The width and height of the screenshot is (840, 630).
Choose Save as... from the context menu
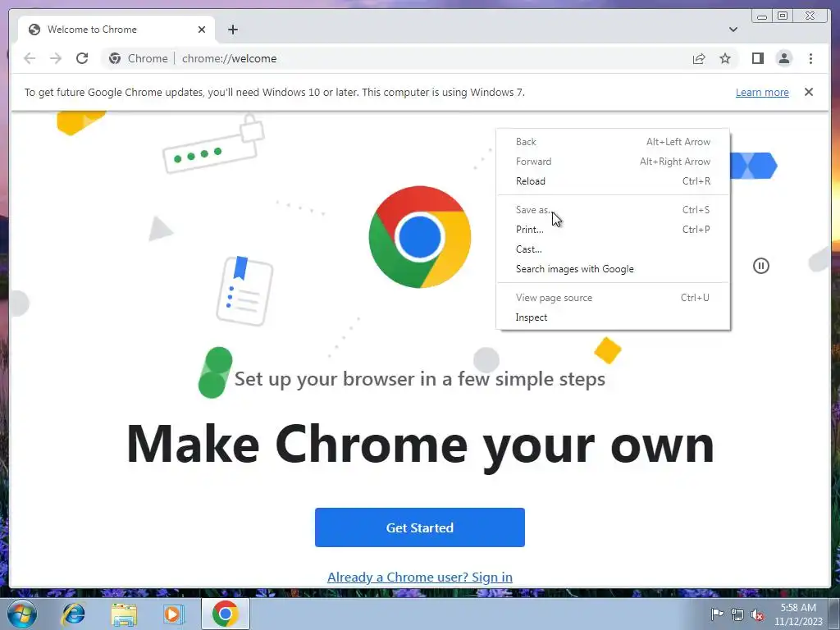[x=613, y=209]
